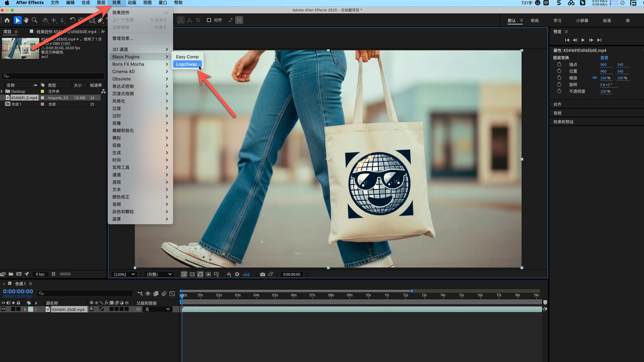Enable the 对齐 snapping checkbox
The height and width of the screenshot is (362, 644).
click(x=209, y=20)
